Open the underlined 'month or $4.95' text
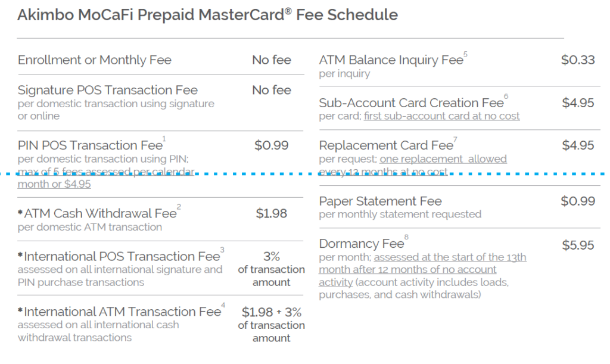610x364 pixels. [x=54, y=184]
